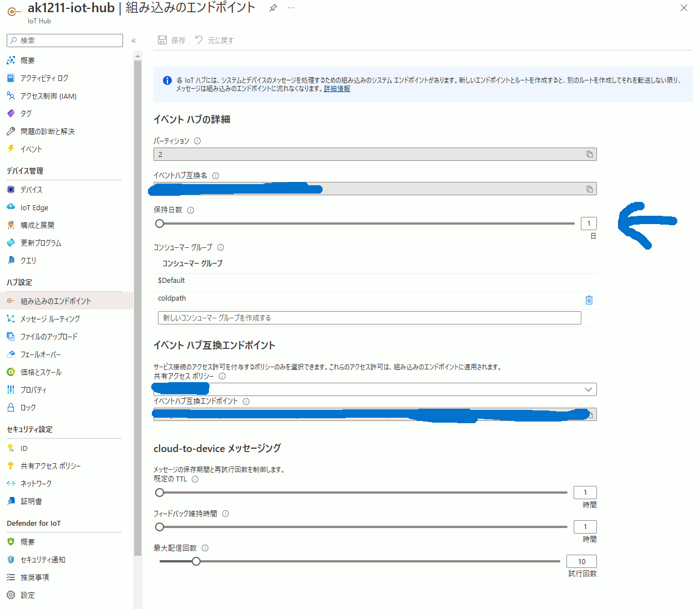700x609 pixels.
Task: Open the 共有アクセス ポリシー dropdown
Action: point(375,389)
